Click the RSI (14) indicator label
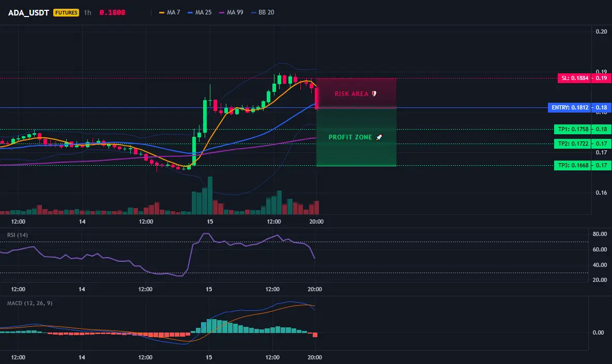This screenshot has width=612, height=364. (18, 235)
